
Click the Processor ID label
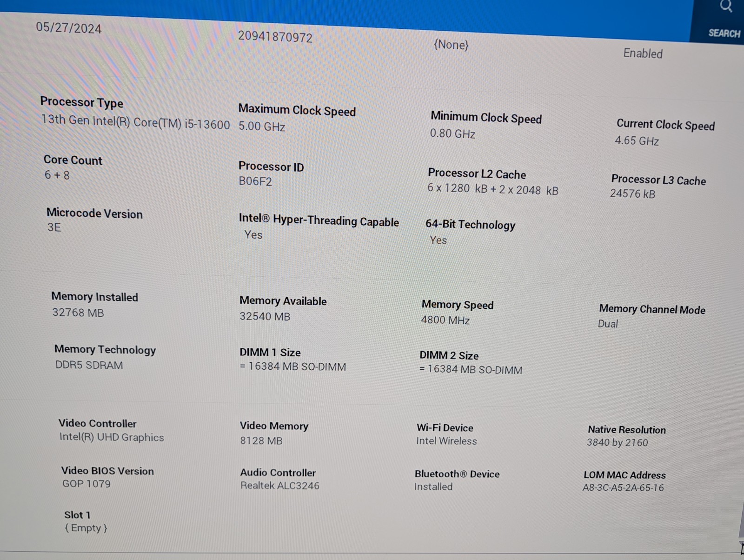[x=271, y=167]
